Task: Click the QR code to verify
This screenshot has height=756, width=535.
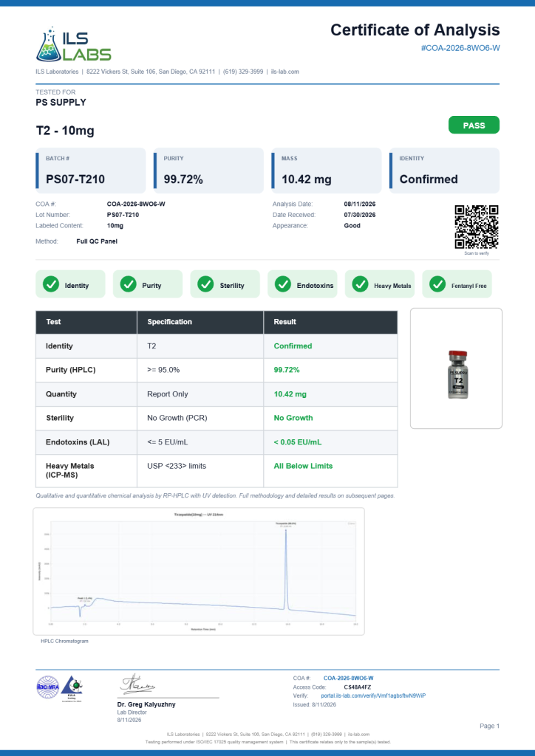Action: point(476,227)
